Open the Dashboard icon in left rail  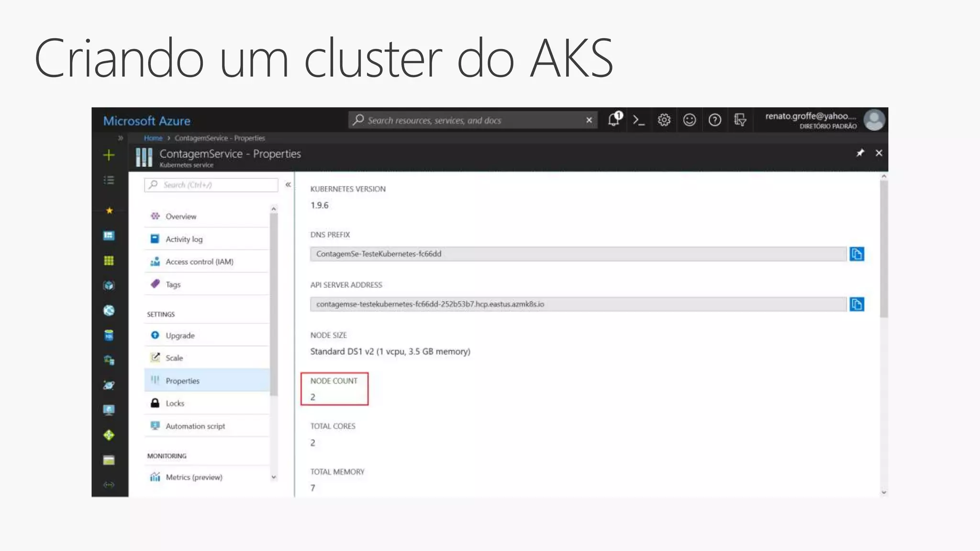point(109,235)
